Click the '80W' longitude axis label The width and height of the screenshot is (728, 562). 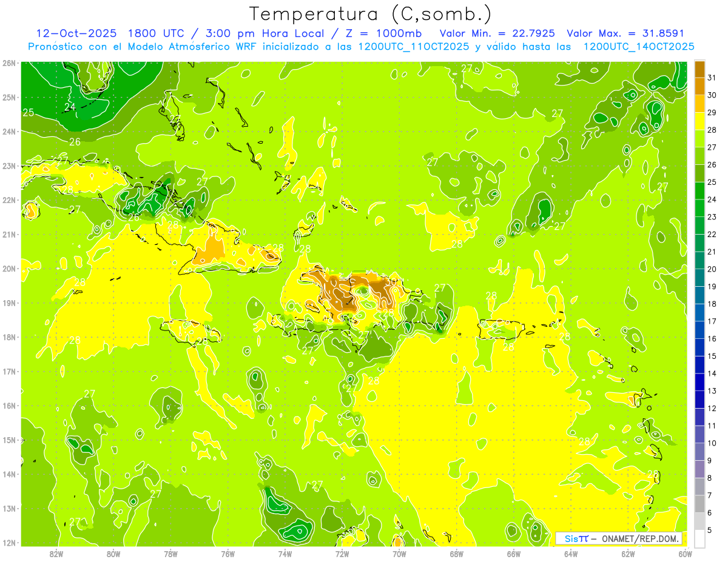(x=113, y=554)
